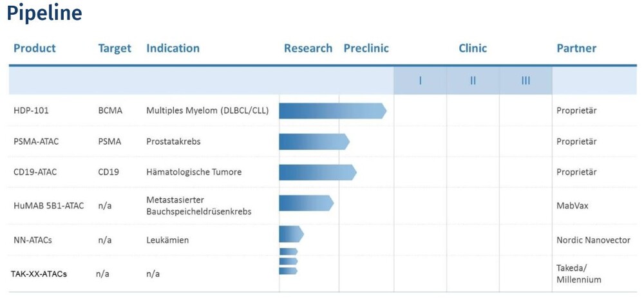Click the HDP-101 product name
This screenshot has width=644, height=298.
[31, 111]
